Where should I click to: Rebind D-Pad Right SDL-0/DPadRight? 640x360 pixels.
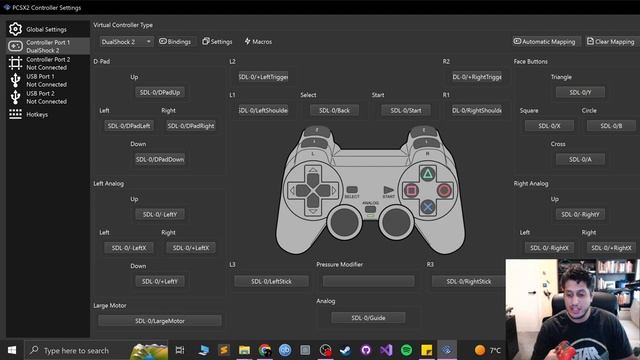(x=191, y=126)
